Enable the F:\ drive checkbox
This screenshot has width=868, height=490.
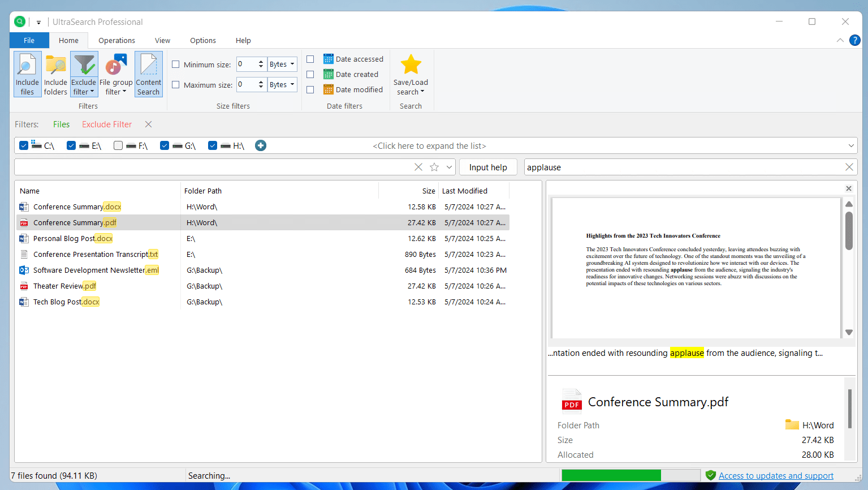tap(118, 145)
